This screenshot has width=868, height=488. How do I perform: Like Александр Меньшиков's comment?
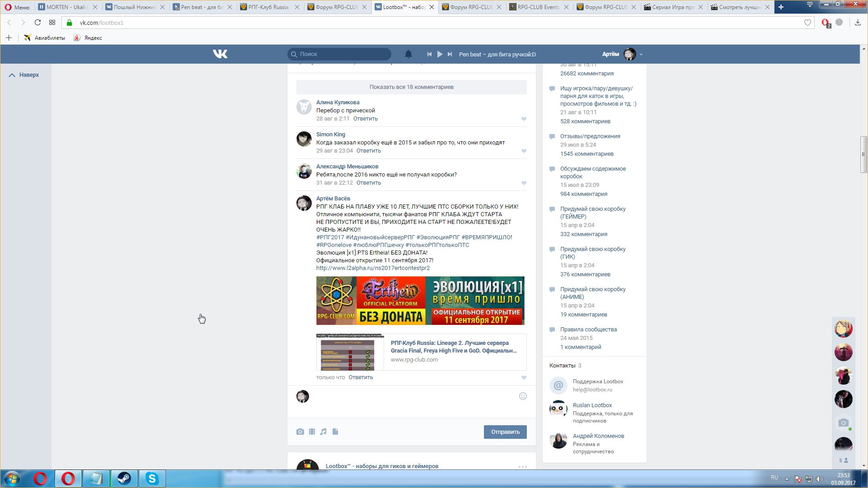click(x=524, y=183)
